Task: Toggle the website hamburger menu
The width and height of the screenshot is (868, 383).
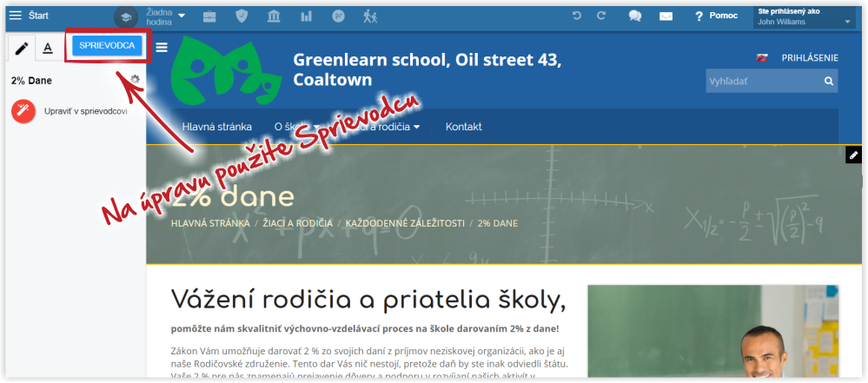Action: pyautogui.click(x=162, y=48)
